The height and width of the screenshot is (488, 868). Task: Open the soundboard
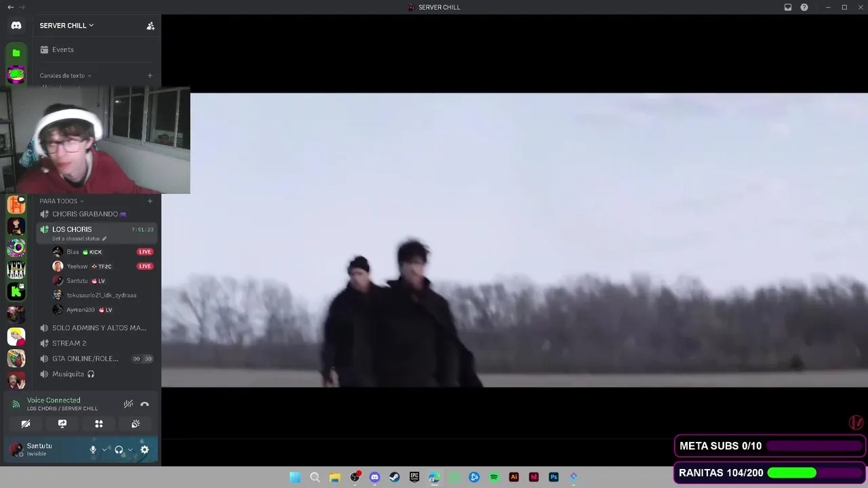pos(136,424)
